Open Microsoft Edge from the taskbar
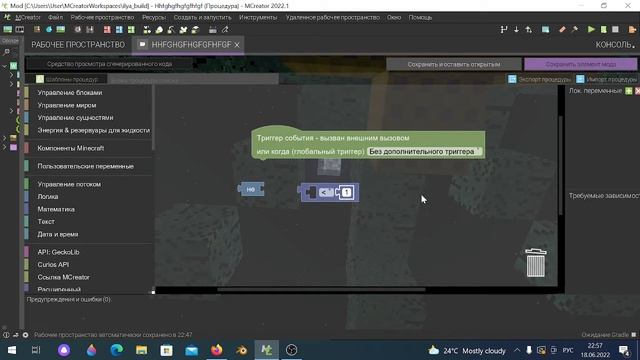Image resolution: width=640 pixels, height=360 pixels. [117, 350]
